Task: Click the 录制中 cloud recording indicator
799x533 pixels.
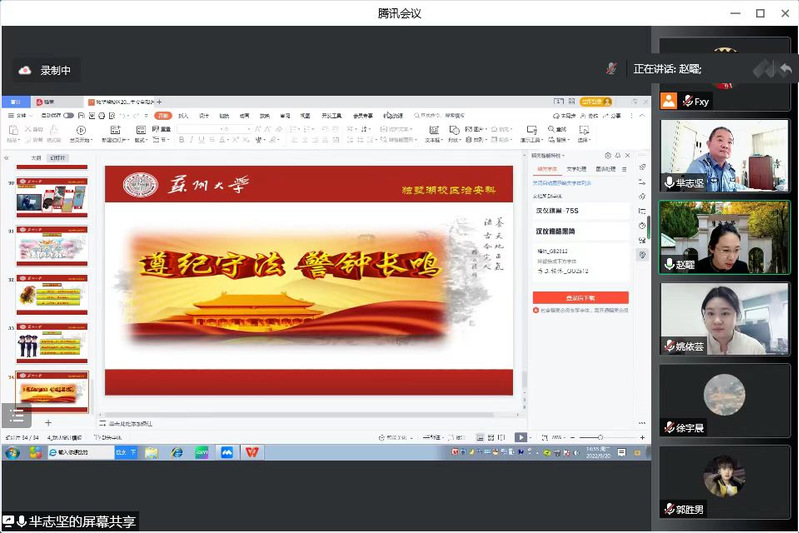Action: tap(47, 70)
